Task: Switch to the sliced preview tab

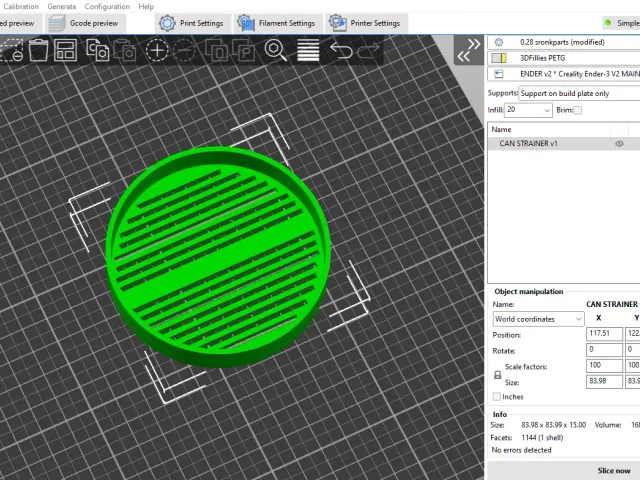Action: coord(20,23)
